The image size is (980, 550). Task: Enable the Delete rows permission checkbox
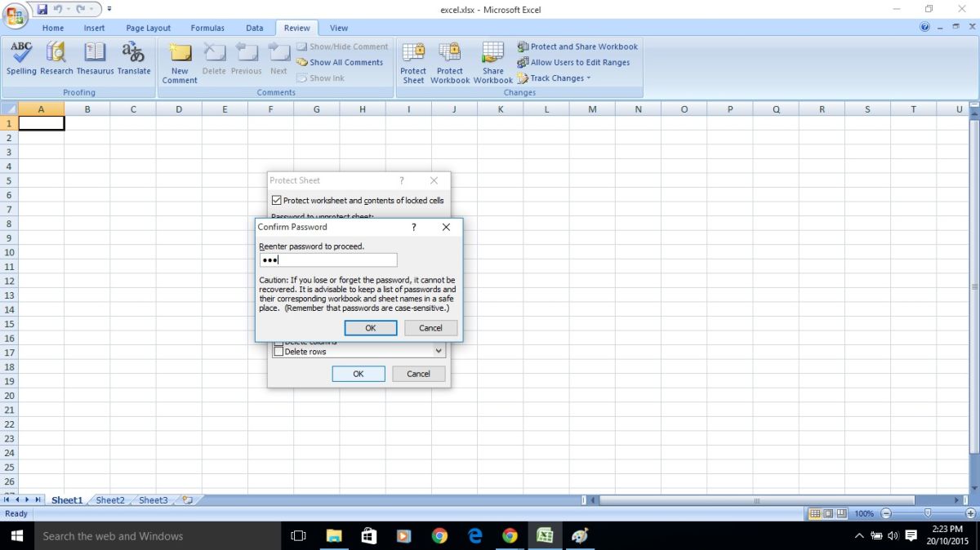click(280, 351)
